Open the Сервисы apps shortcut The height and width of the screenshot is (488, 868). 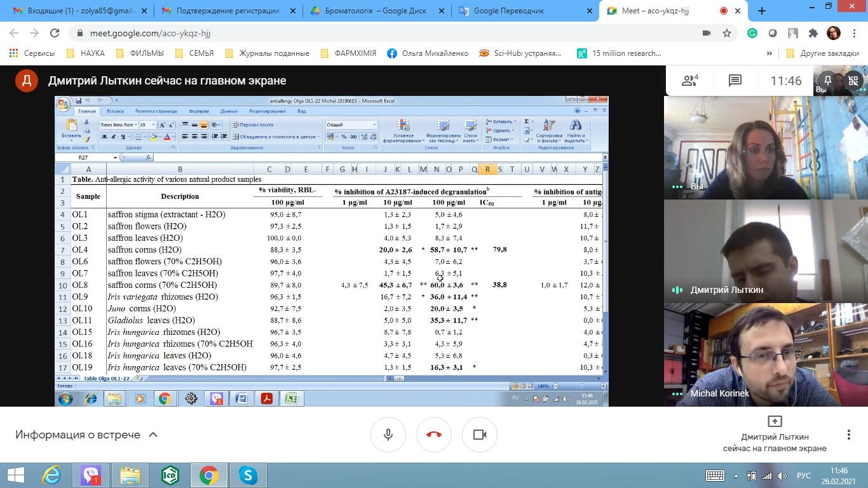32,53
